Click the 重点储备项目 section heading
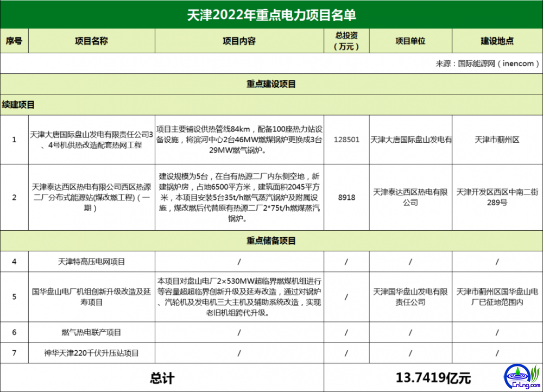Viewport: 543px width, 392px height. tap(271, 241)
